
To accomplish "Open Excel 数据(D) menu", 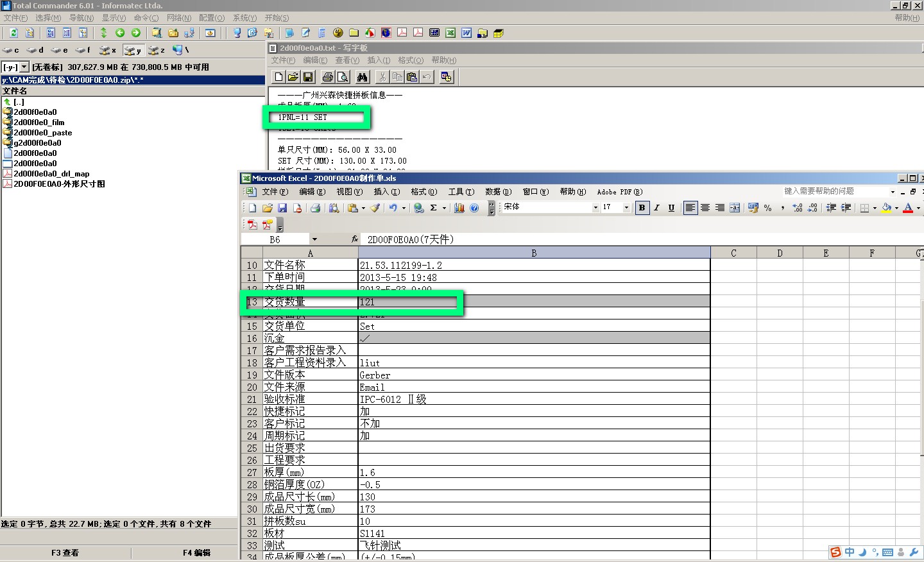I will [499, 192].
